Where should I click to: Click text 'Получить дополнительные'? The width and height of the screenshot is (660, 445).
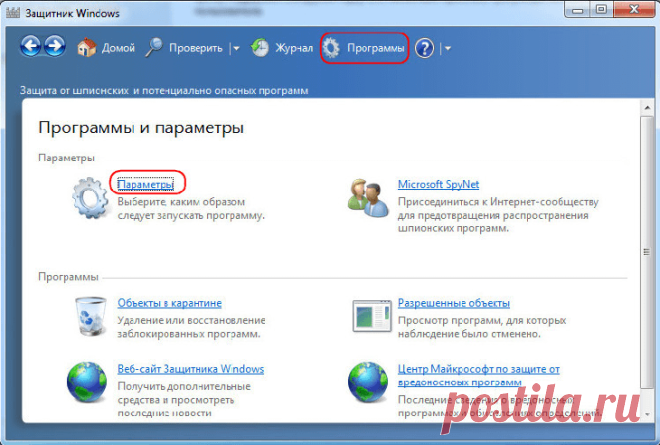[x=184, y=386]
